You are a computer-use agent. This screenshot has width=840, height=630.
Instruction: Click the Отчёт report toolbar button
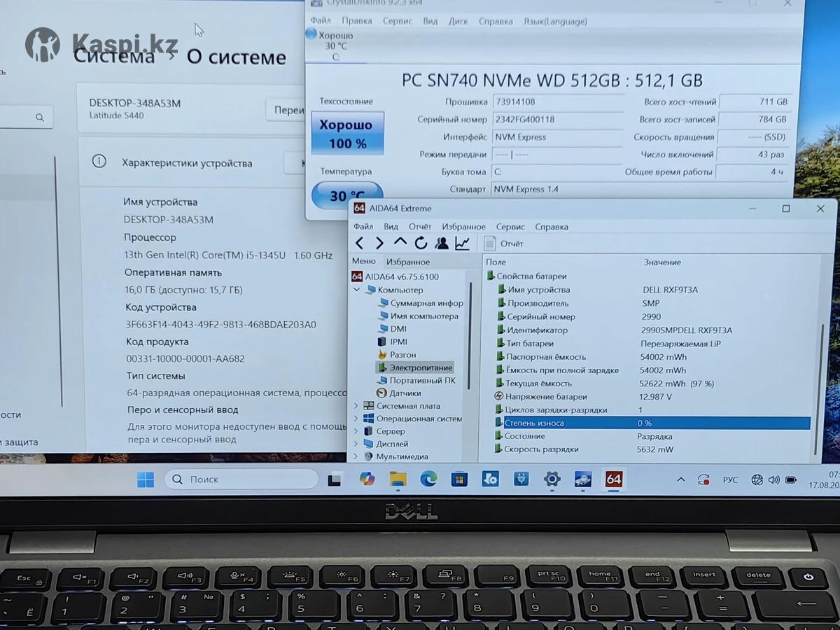pos(504,244)
